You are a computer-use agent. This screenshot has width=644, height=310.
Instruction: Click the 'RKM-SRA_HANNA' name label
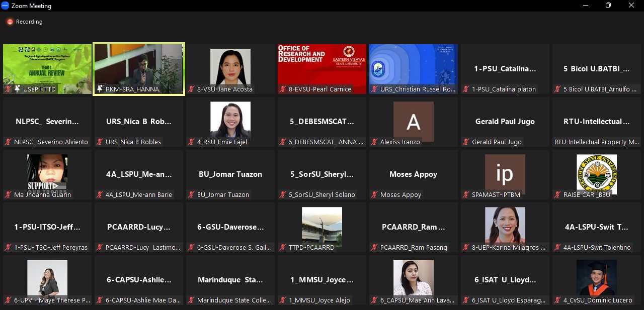pyautogui.click(x=132, y=89)
